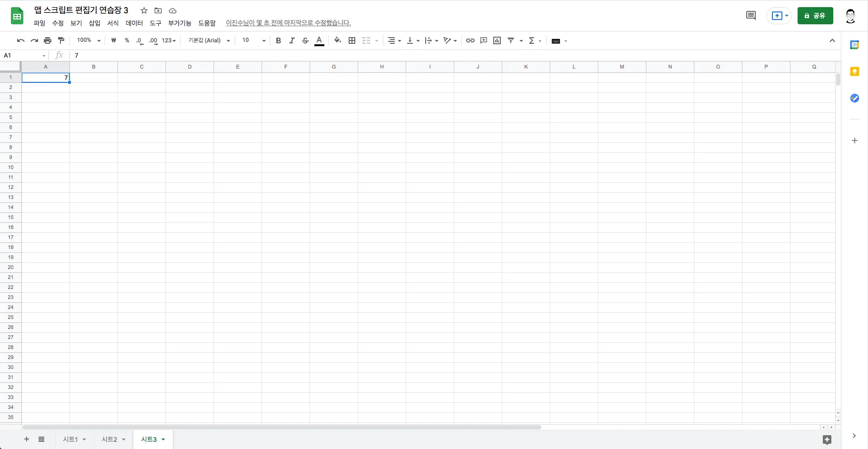Screen dimensions: 868x449
Task: View cloud save status icon
Action: (x=173, y=10)
